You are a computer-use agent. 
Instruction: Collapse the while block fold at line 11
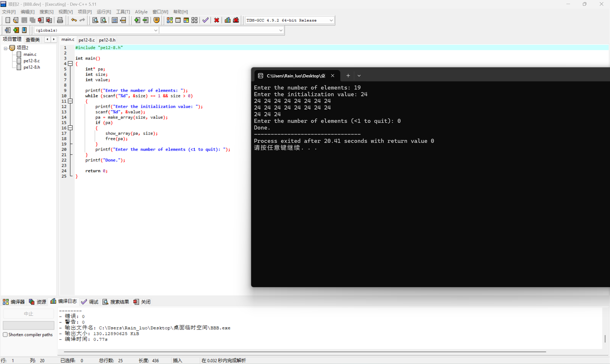[x=71, y=101]
